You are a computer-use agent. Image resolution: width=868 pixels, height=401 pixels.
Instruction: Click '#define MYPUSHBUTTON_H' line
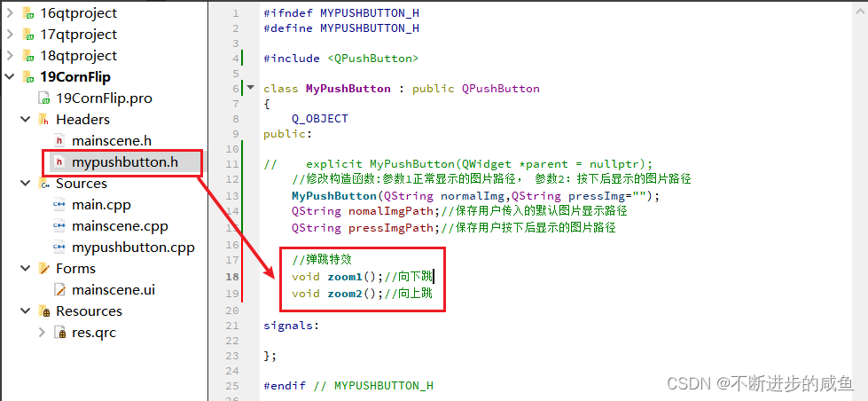tap(341, 28)
